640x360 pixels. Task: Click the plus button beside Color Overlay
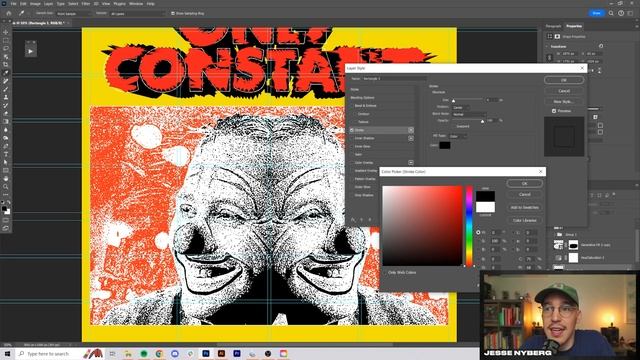411,163
